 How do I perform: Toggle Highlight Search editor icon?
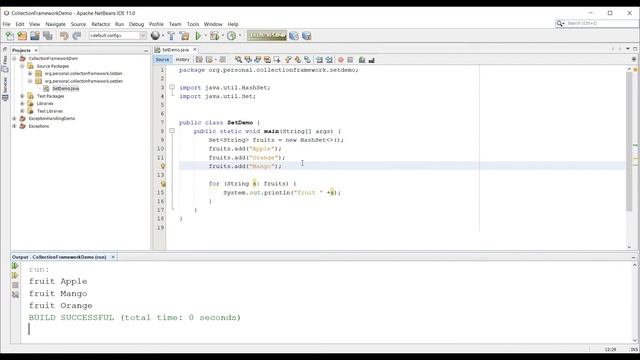267,60
